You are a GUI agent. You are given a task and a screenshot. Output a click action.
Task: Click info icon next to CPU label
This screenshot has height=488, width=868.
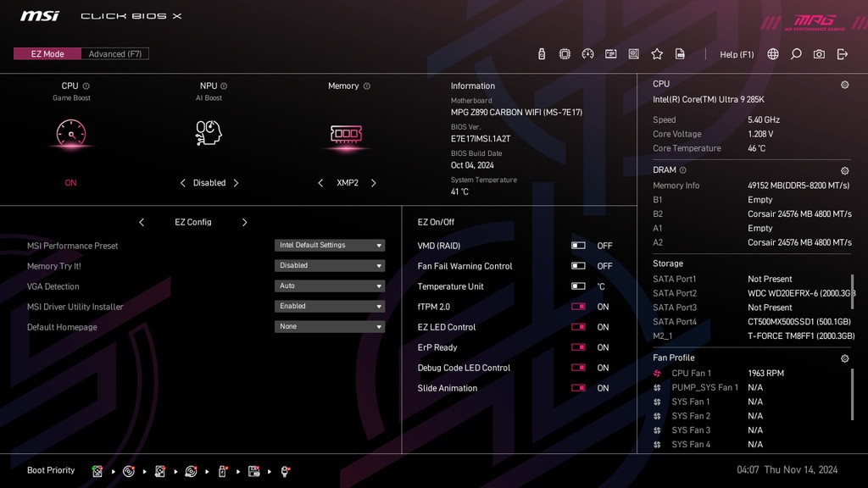tap(86, 86)
